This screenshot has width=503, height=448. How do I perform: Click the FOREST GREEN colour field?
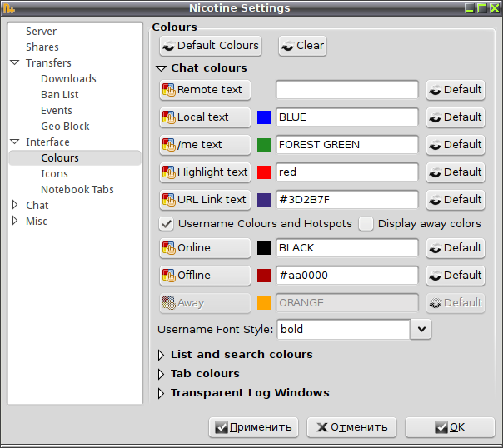pyautogui.click(x=347, y=145)
